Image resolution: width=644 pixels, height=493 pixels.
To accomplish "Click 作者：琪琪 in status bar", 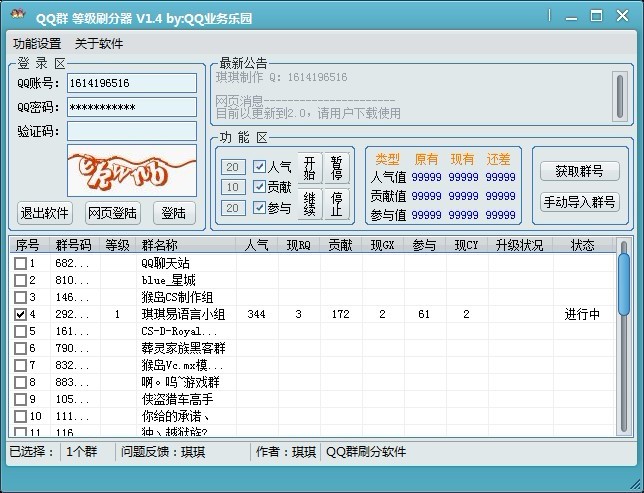I will 286,452.
